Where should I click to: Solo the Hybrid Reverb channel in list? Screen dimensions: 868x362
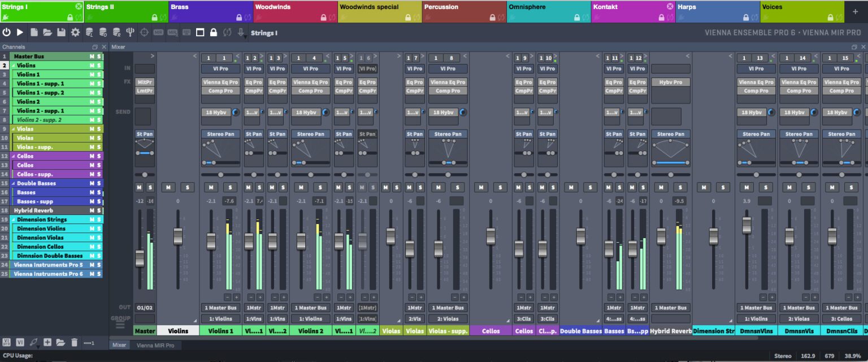click(99, 210)
